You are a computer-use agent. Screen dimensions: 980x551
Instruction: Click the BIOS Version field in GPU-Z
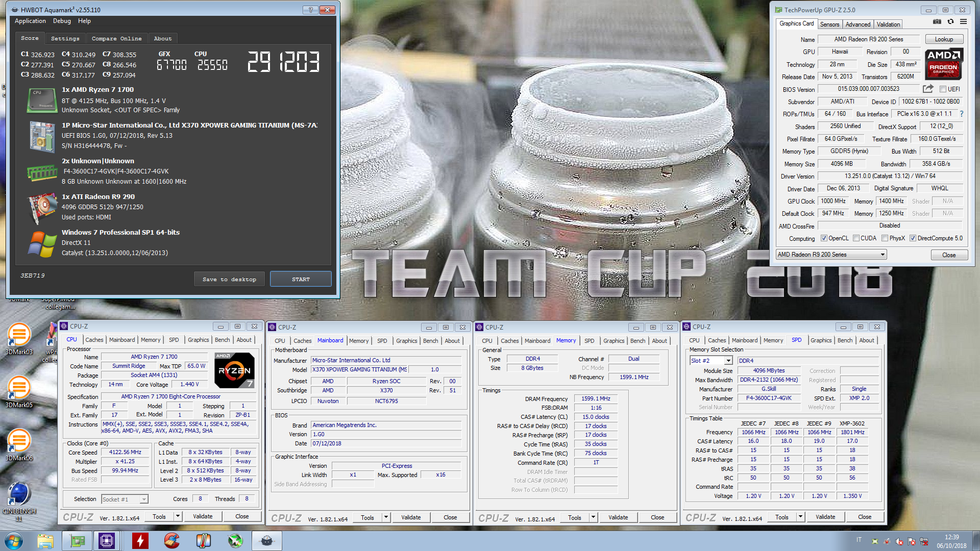(868, 89)
